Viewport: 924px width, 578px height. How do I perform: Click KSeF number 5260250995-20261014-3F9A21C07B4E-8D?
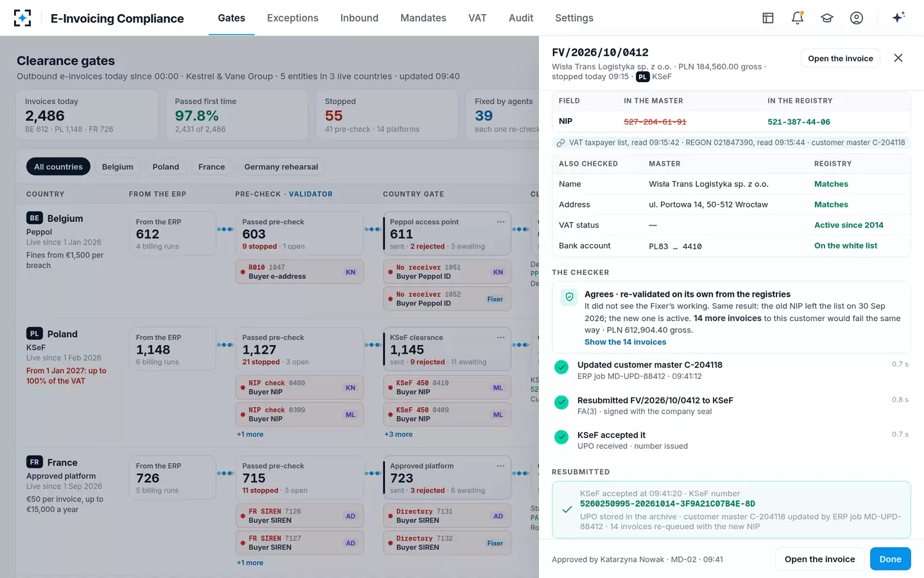coord(667,504)
